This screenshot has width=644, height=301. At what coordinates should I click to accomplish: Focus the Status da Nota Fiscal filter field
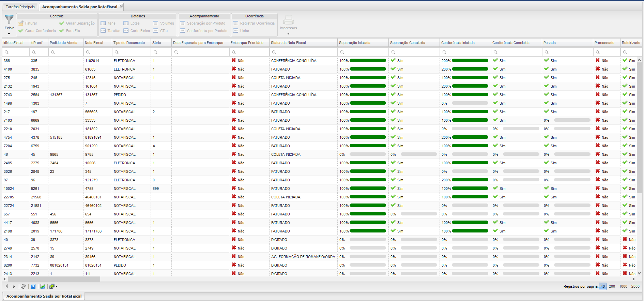[x=303, y=52]
